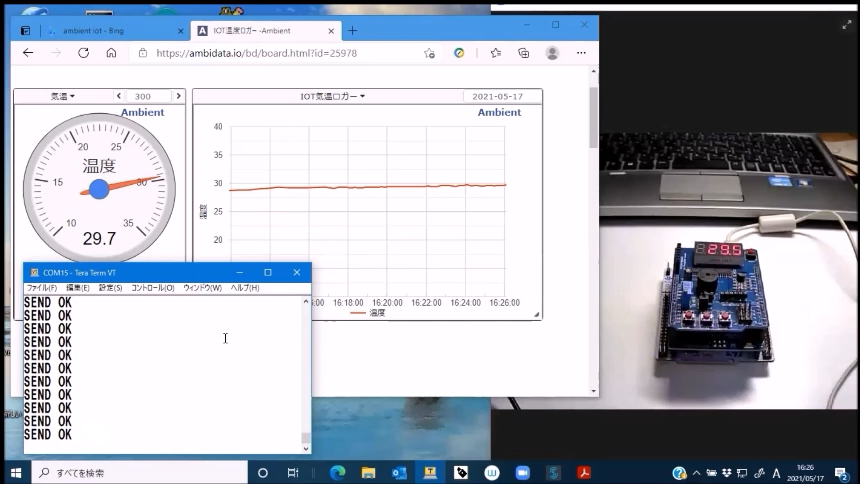Click the 2021-05-17 date field

click(497, 97)
